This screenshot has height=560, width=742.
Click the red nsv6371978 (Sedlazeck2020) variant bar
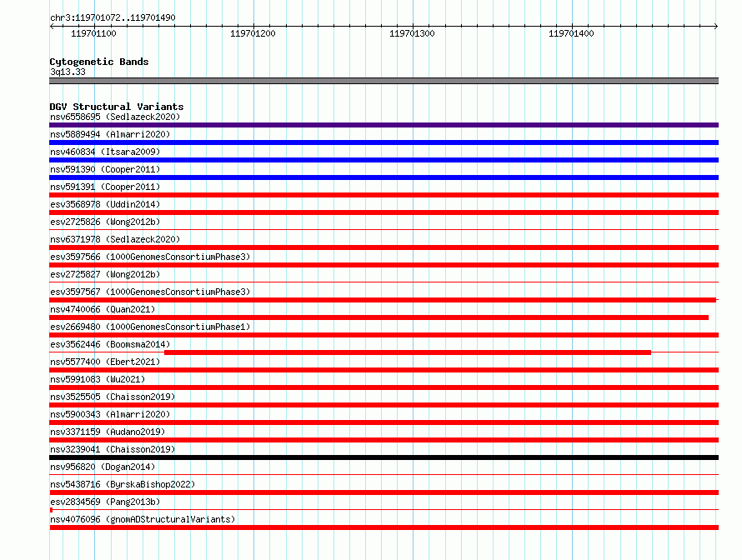pos(384,247)
